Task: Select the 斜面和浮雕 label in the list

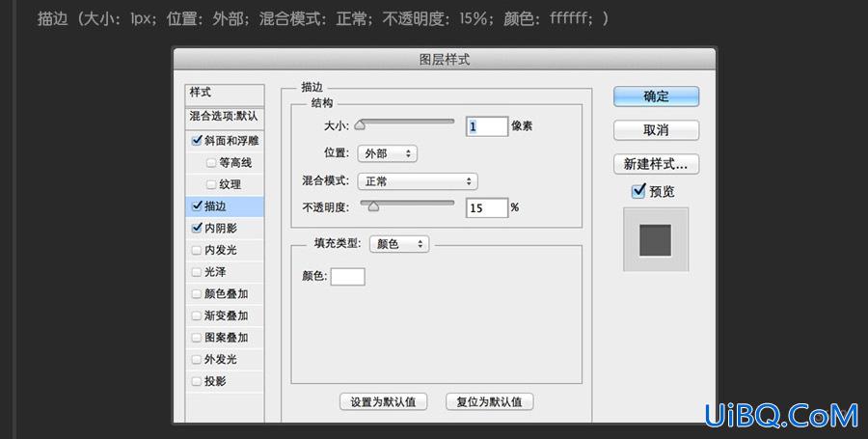Action: click(231, 141)
